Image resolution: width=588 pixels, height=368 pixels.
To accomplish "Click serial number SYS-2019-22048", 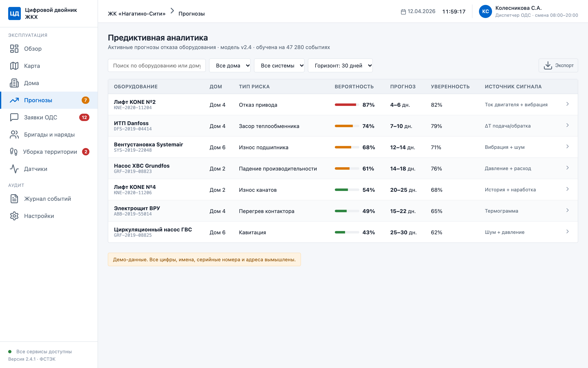I will [133, 150].
